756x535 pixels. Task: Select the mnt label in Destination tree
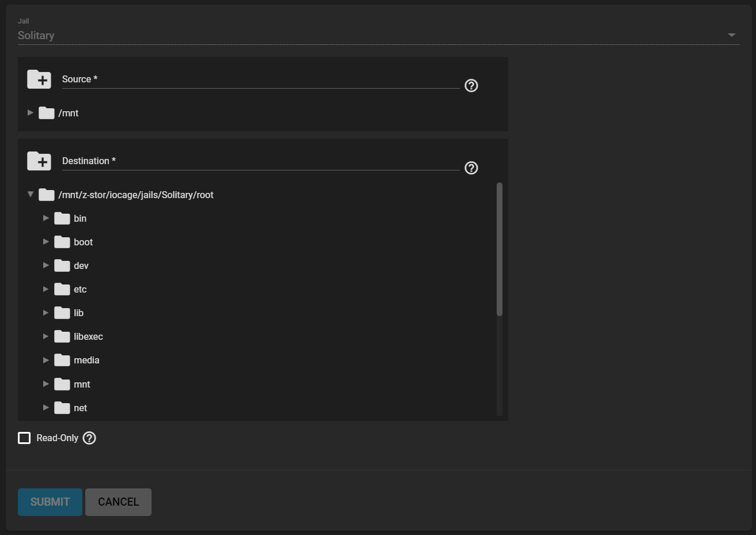pos(82,385)
